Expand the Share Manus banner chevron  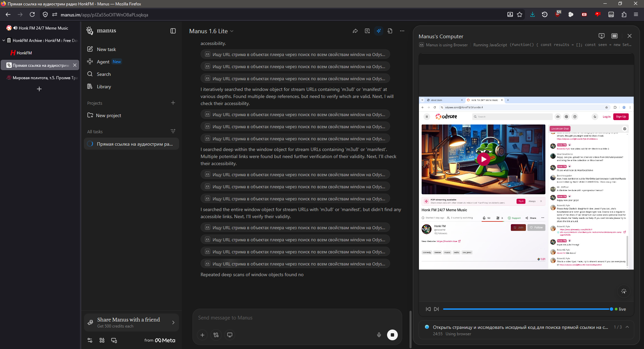(173, 322)
